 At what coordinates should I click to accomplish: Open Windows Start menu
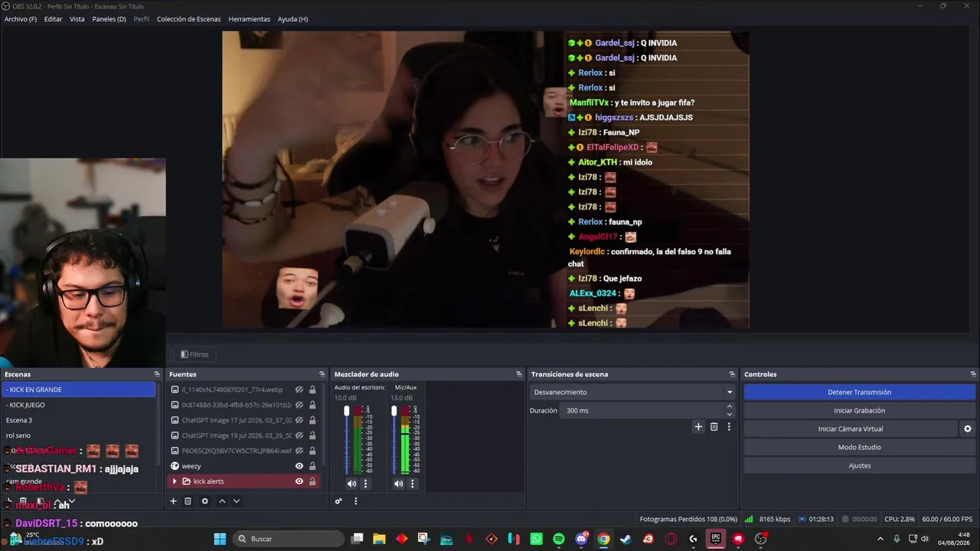(x=220, y=539)
